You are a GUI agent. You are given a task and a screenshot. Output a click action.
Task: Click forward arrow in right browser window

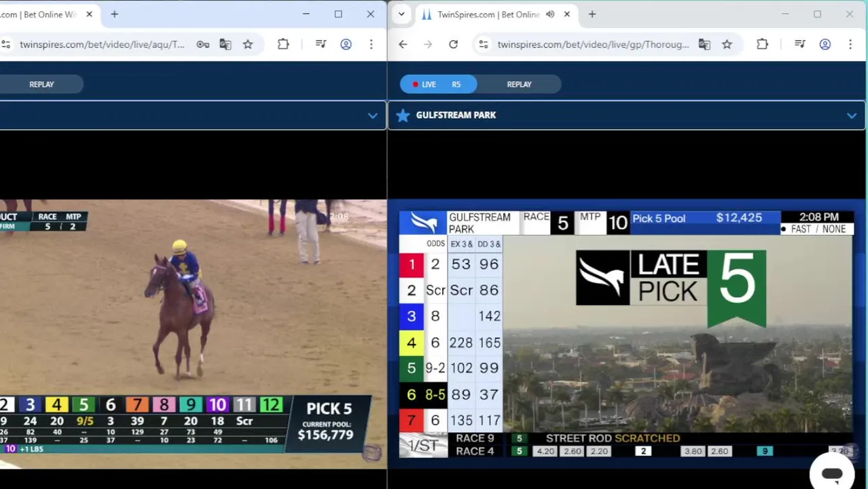pos(428,45)
